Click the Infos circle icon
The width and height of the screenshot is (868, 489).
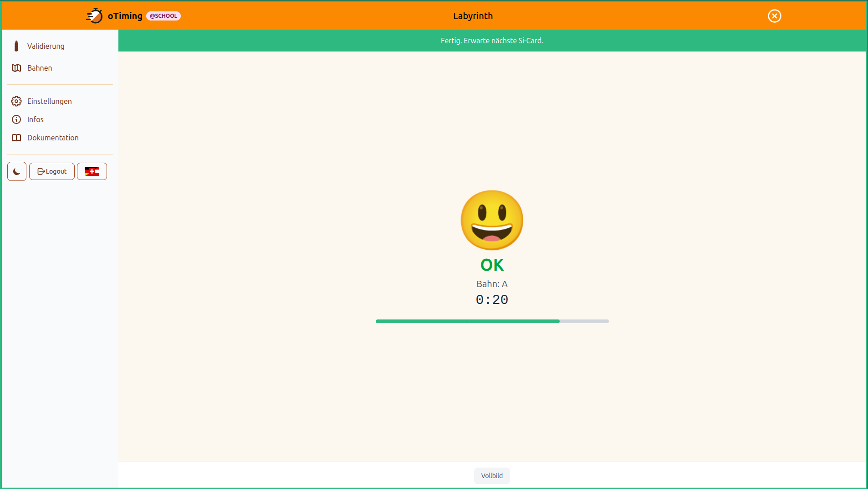16,119
